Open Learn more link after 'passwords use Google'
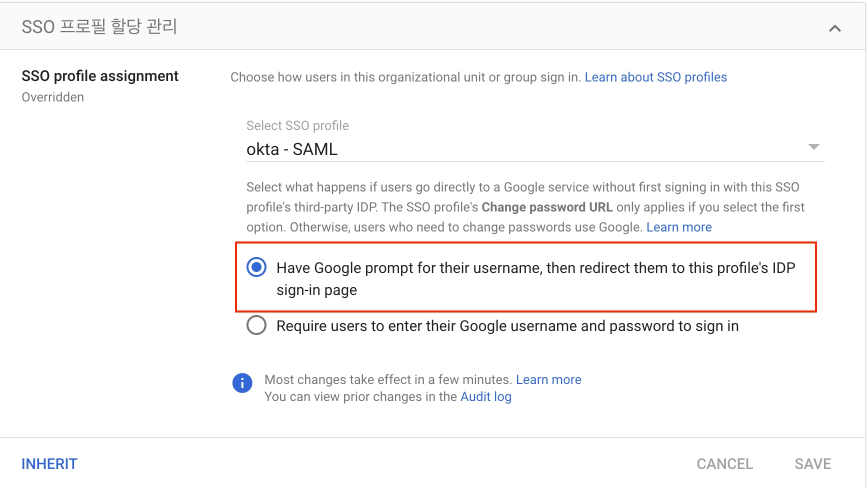This screenshot has height=488, width=868. tap(678, 227)
